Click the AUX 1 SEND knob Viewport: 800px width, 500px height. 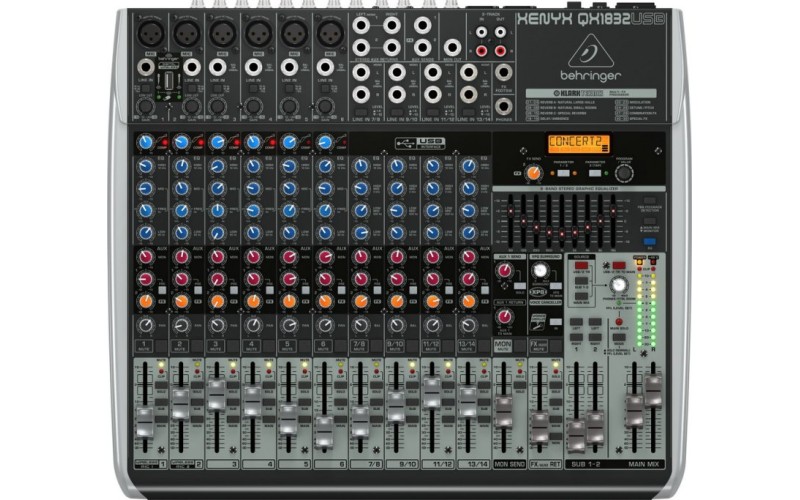point(504,270)
